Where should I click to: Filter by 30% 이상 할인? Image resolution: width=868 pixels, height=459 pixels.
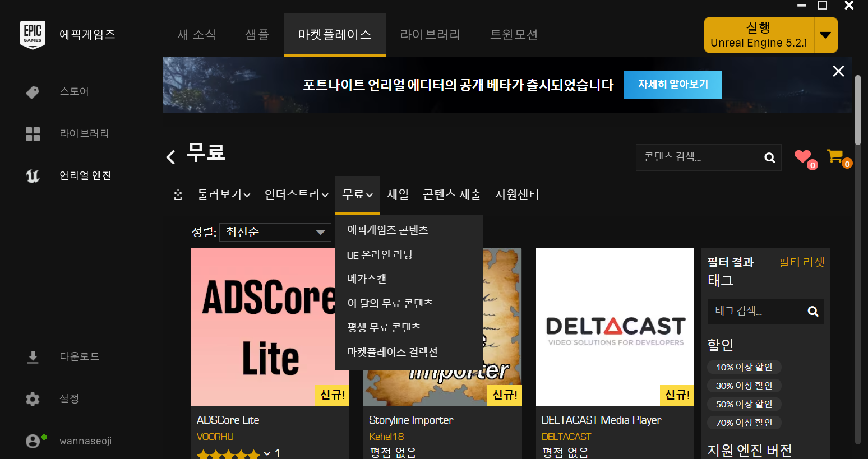(745, 386)
